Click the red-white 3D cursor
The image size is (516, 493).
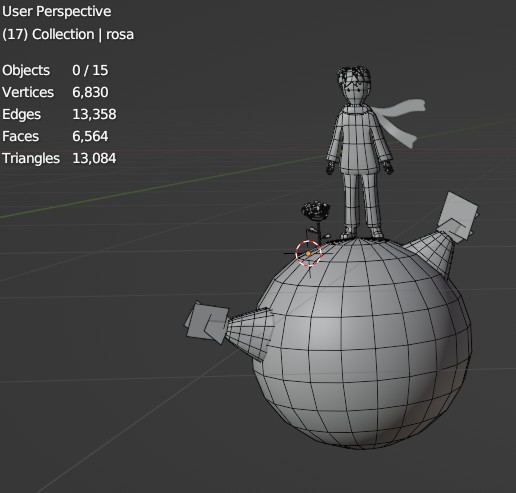pos(309,253)
